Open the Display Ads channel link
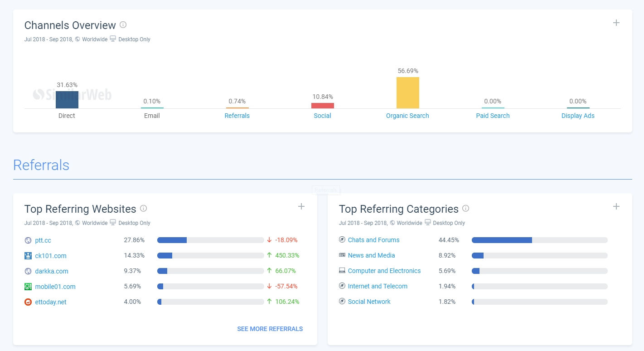This screenshot has height=351, width=644. [577, 116]
